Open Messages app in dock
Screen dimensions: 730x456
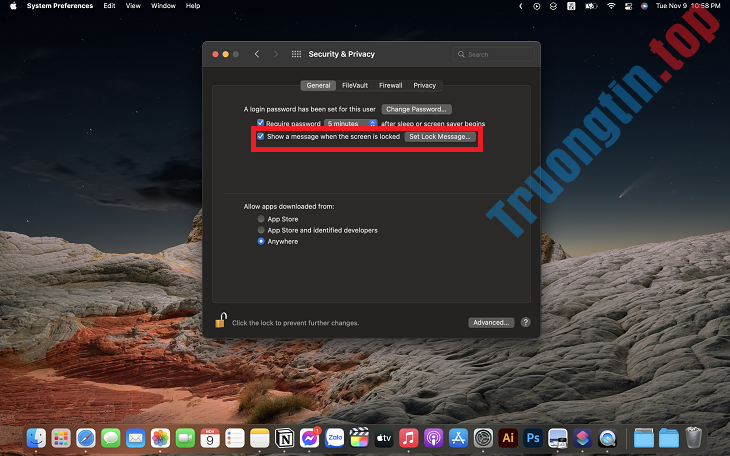pyautogui.click(x=111, y=438)
